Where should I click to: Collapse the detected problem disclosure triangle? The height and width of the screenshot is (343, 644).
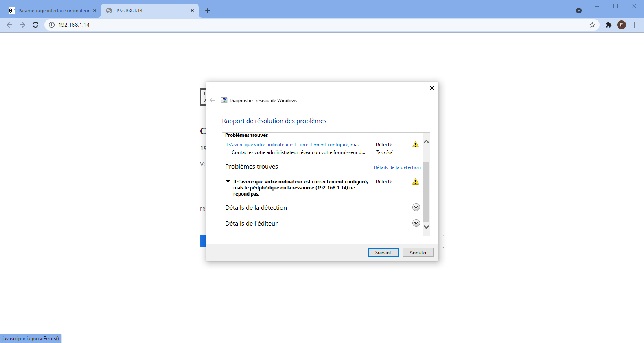(x=228, y=182)
